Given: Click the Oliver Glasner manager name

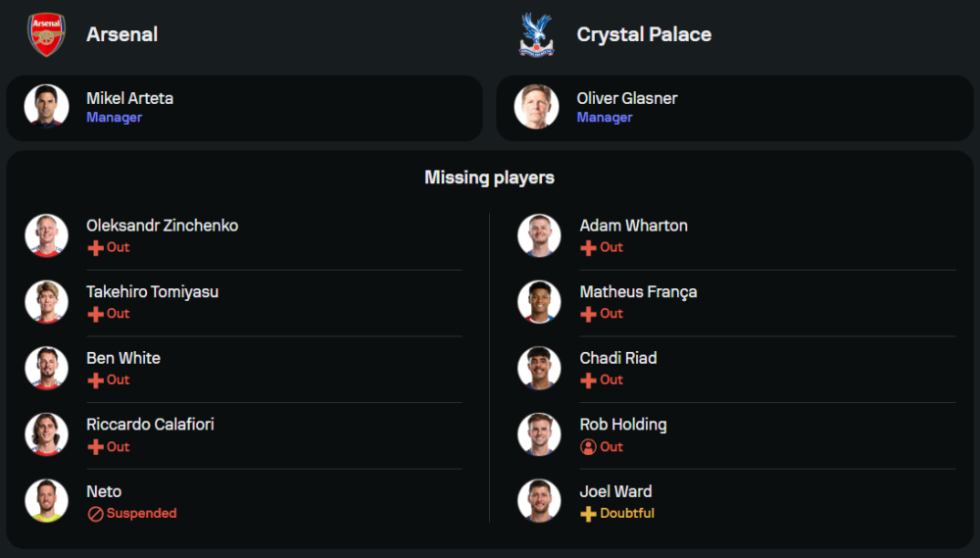Looking at the screenshot, I should pos(626,98).
